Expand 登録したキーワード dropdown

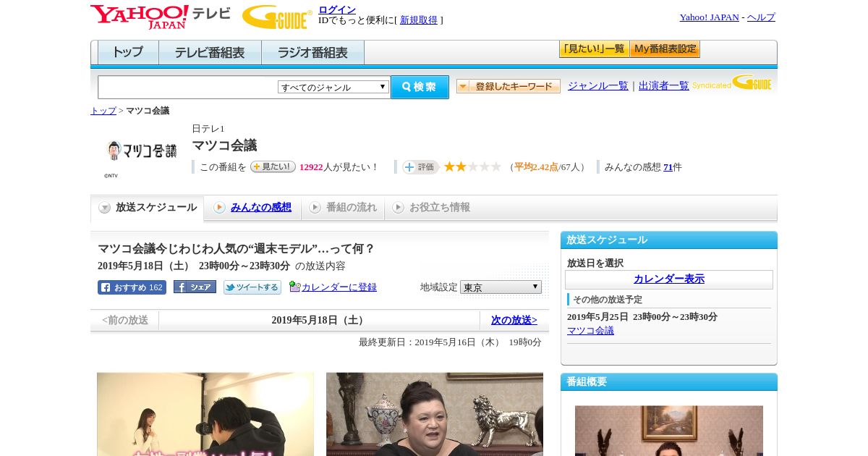click(x=509, y=86)
